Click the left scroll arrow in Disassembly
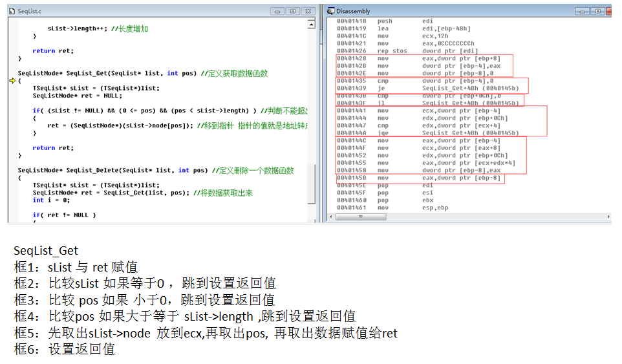This screenshot has height=364, width=622. pos(331,217)
